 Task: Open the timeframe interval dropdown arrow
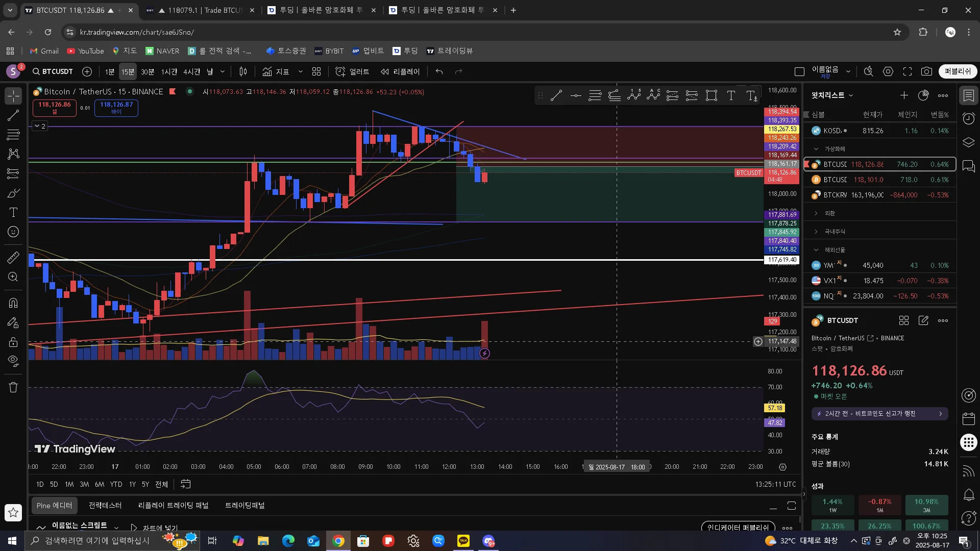[223, 71]
